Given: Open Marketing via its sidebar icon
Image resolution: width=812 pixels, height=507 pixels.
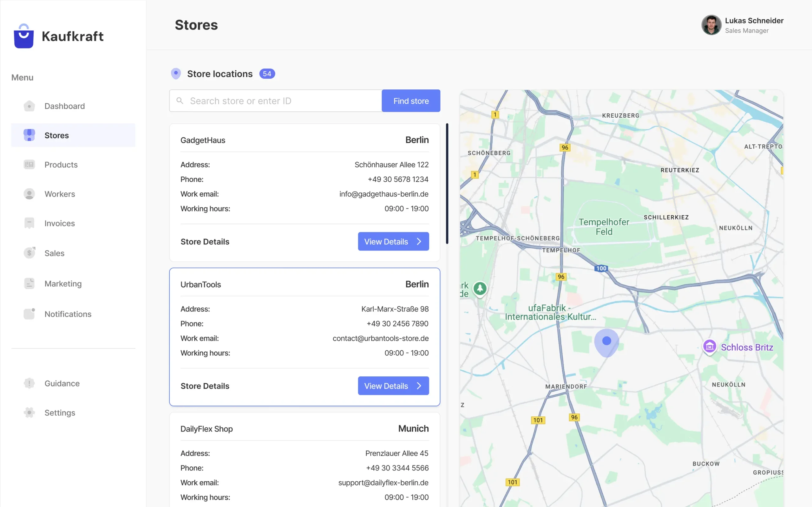Looking at the screenshot, I should tap(29, 283).
